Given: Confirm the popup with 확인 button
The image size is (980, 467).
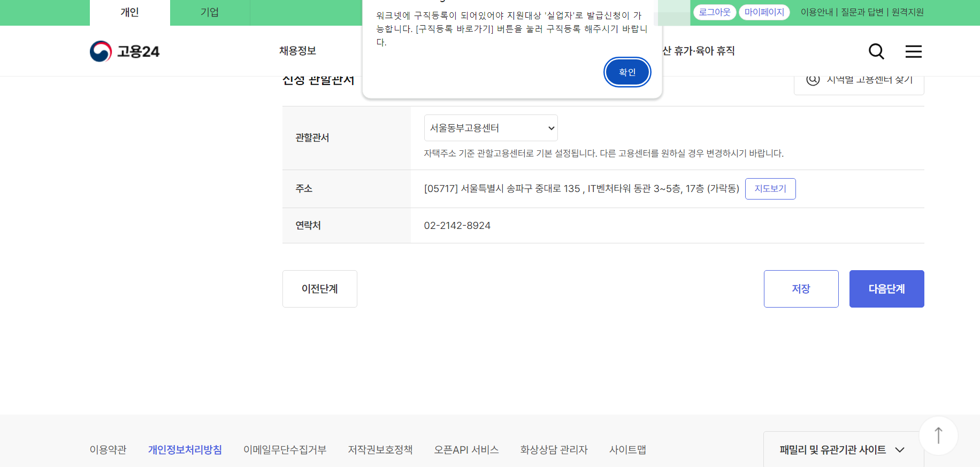Looking at the screenshot, I should click(x=627, y=72).
